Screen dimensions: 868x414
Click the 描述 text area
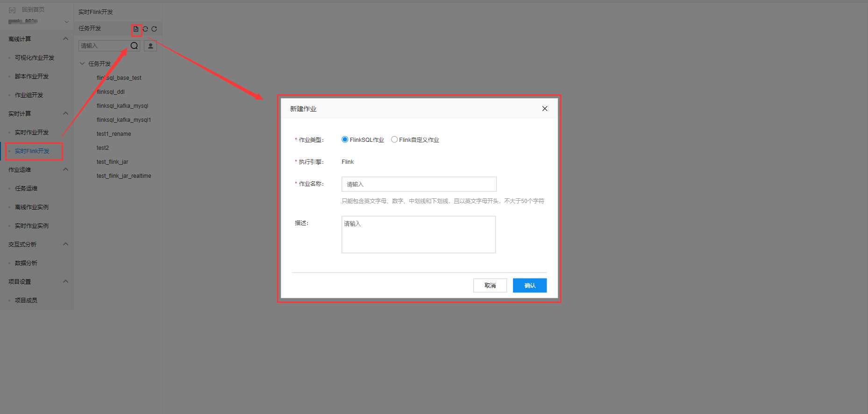pyautogui.click(x=419, y=234)
